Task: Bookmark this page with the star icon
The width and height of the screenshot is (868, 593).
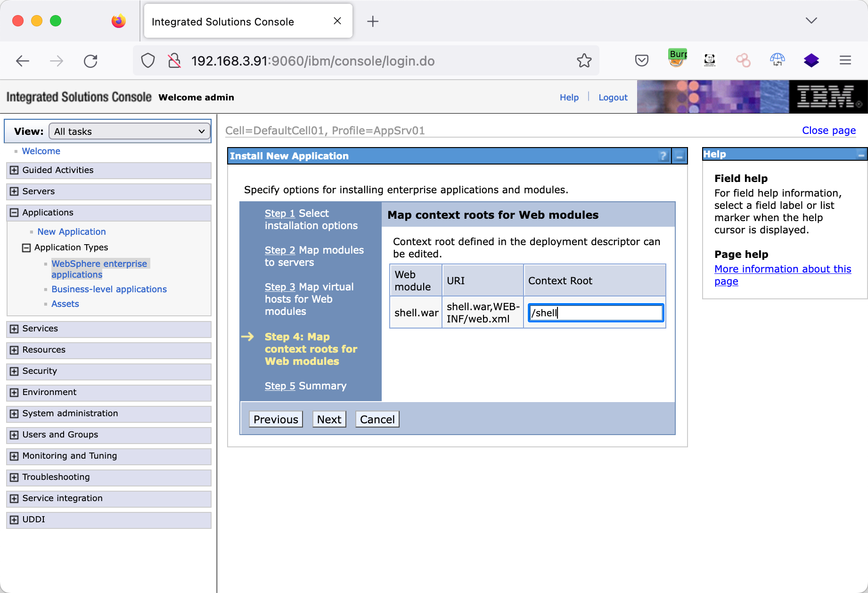Action: (x=584, y=61)
